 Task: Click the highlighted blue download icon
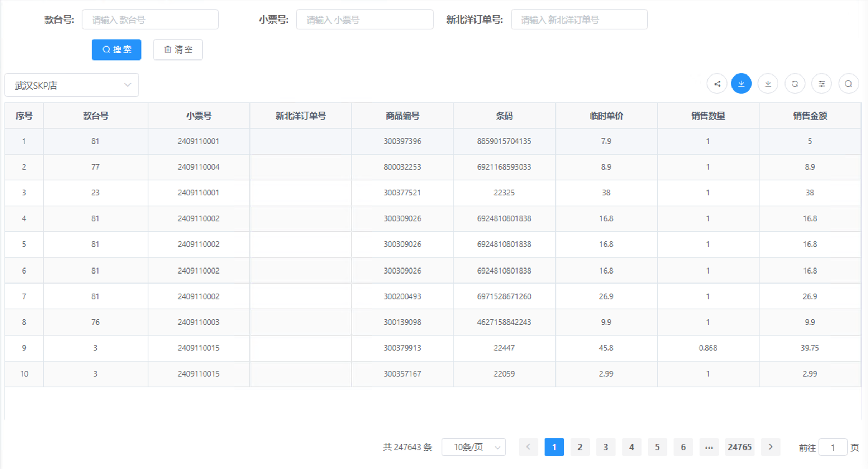coord(741,83)
